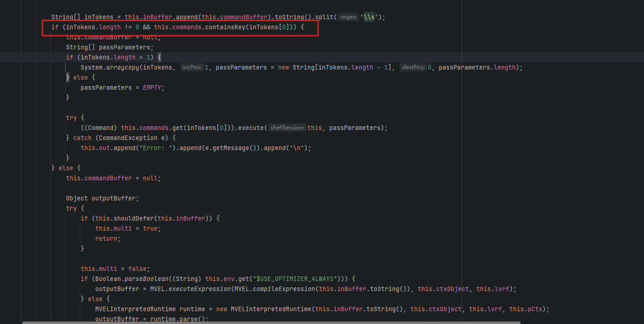
Task: Click the return keyword
Action: coord(108,238)
